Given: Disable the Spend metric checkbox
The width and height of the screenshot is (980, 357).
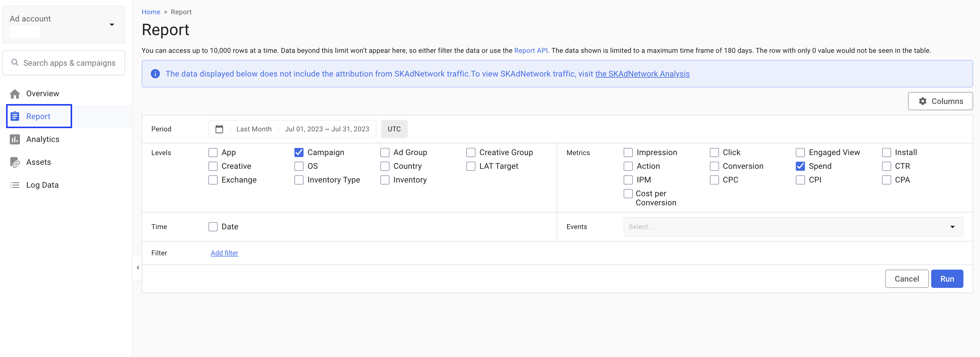Looking at the screenshot, I should [800, 166].
